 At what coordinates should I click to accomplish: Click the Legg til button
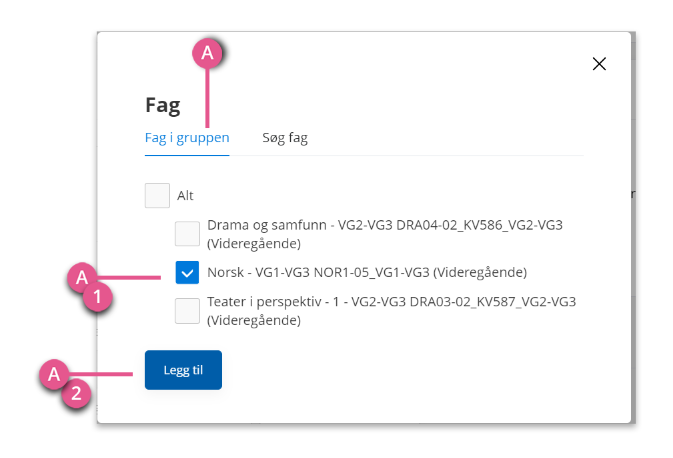click(183, 370)
